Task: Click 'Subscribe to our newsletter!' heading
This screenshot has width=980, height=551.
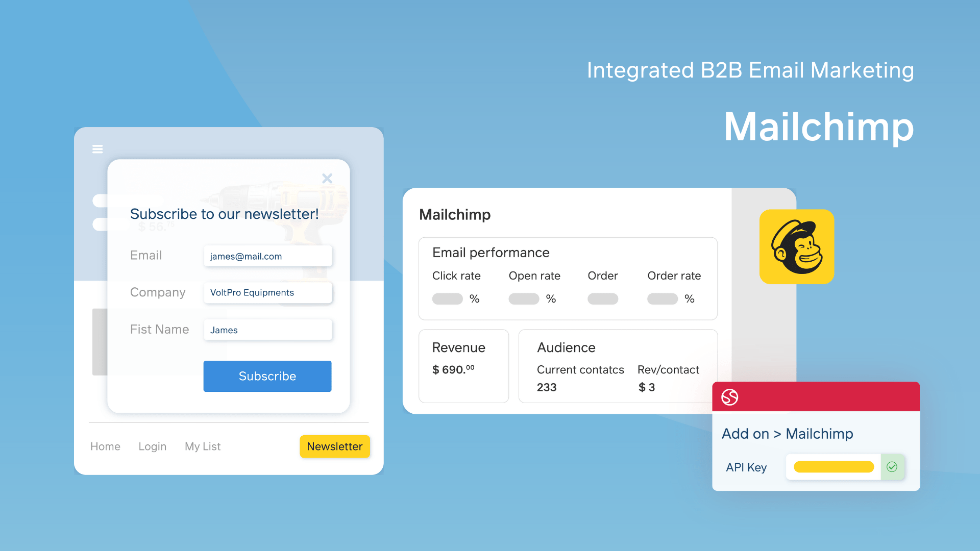Action: [225, 214]
